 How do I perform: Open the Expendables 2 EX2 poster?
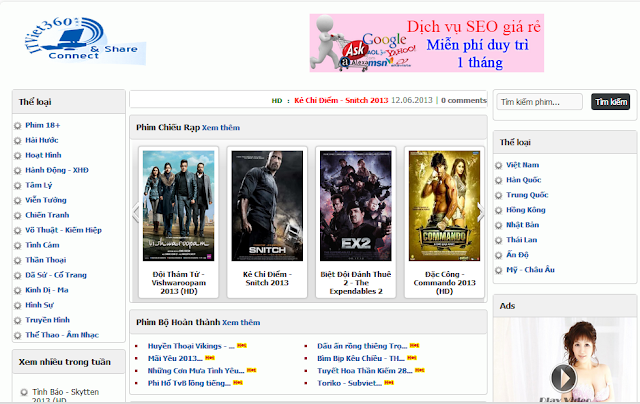click(356, 206)
